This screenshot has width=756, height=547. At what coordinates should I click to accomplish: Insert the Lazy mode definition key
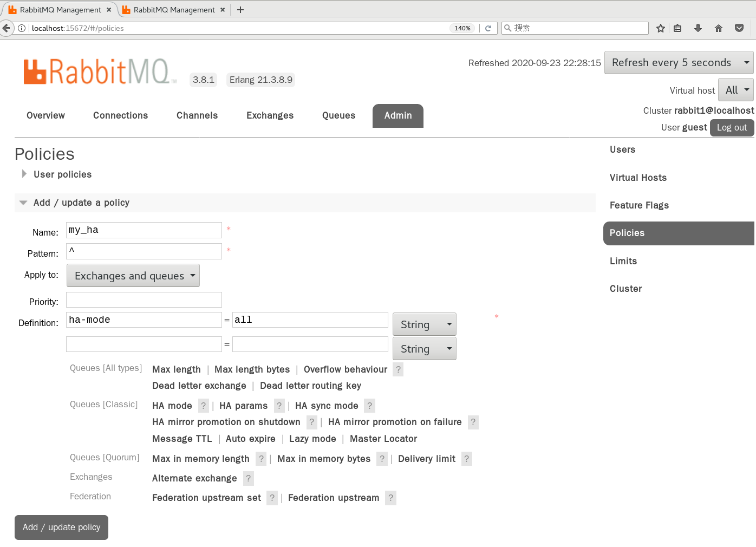pos(312,439)
